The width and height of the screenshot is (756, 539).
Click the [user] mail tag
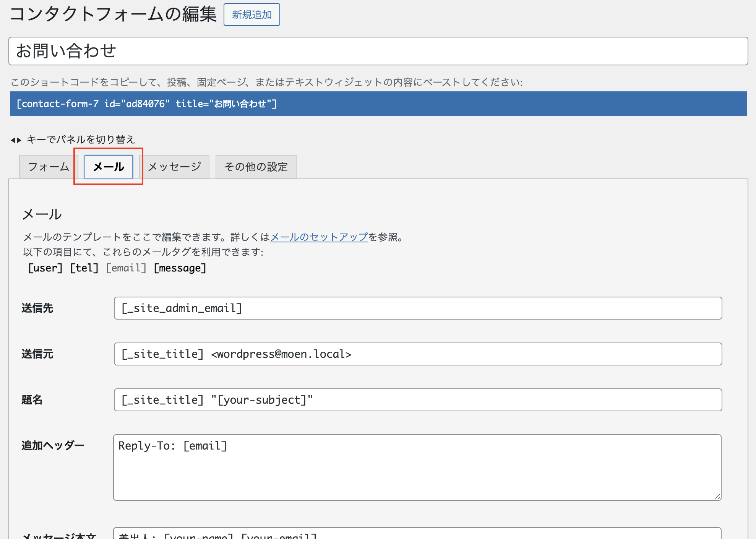pos(45,268)
